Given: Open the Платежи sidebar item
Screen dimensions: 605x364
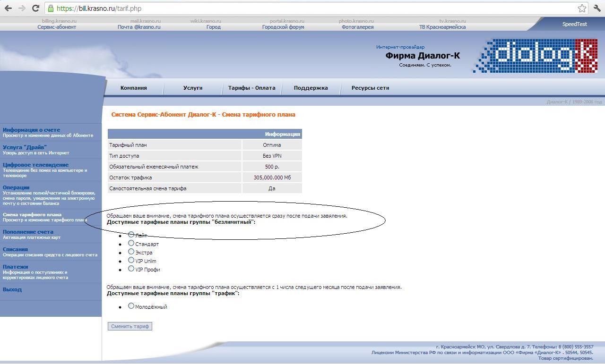Looking at the screenshot, I should 15,267.
